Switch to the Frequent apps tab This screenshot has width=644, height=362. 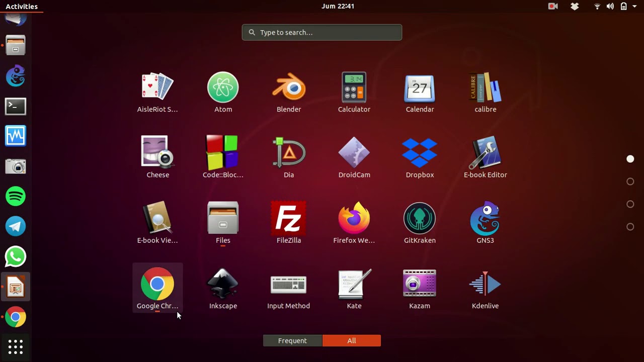pos(292,341)
